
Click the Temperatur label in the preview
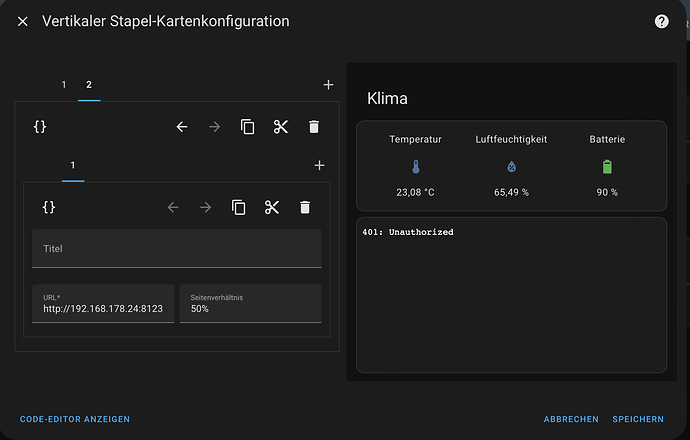(415, 139)
